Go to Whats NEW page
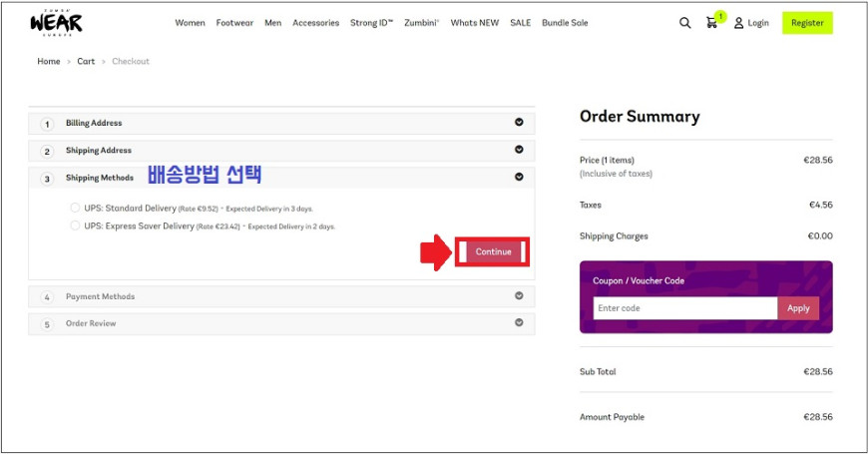Screen dimensions: 868x454 tap(475, 23)
